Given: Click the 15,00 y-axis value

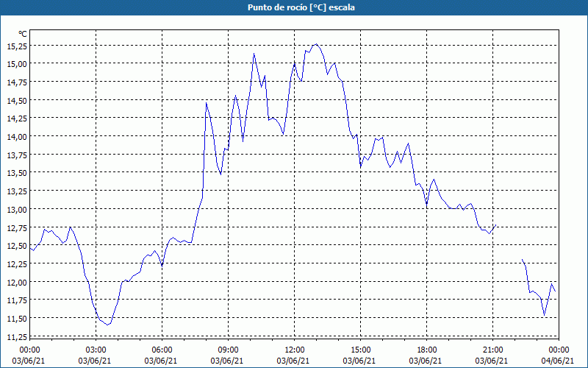Looking at the screenshot, I should tap(17, 64).
